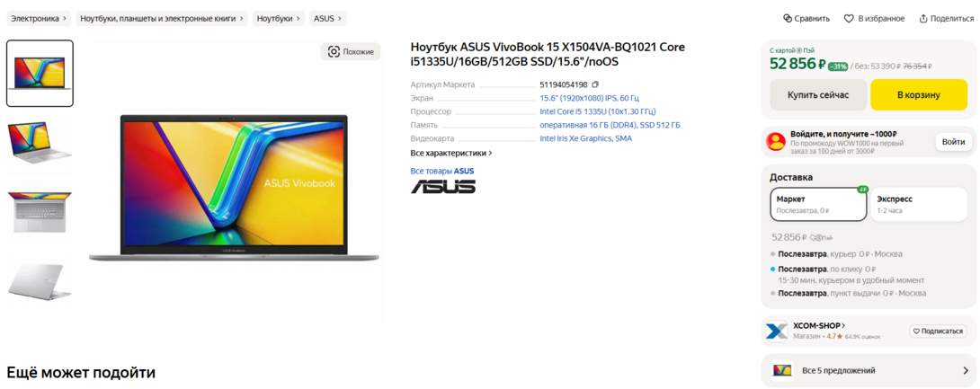Viewport: 980px width, 389px height.
Task: Open the ASUS breadcrumb
Action: point(327,19)
